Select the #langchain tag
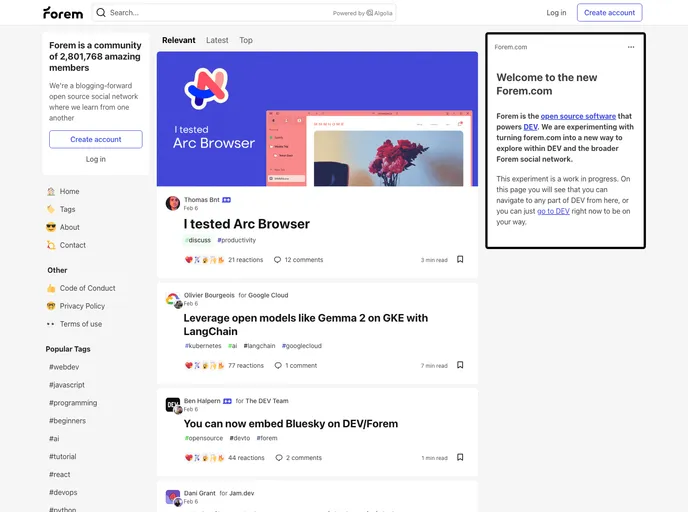 pos(259,346)
